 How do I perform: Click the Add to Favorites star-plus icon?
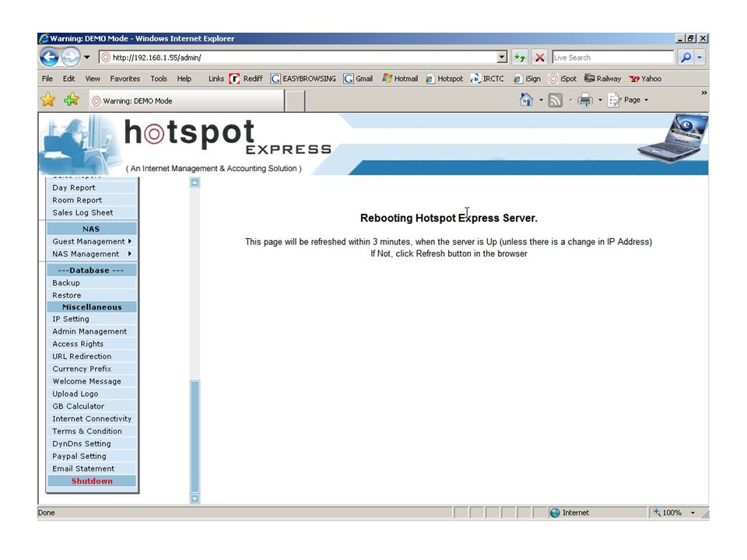(72, 100)
